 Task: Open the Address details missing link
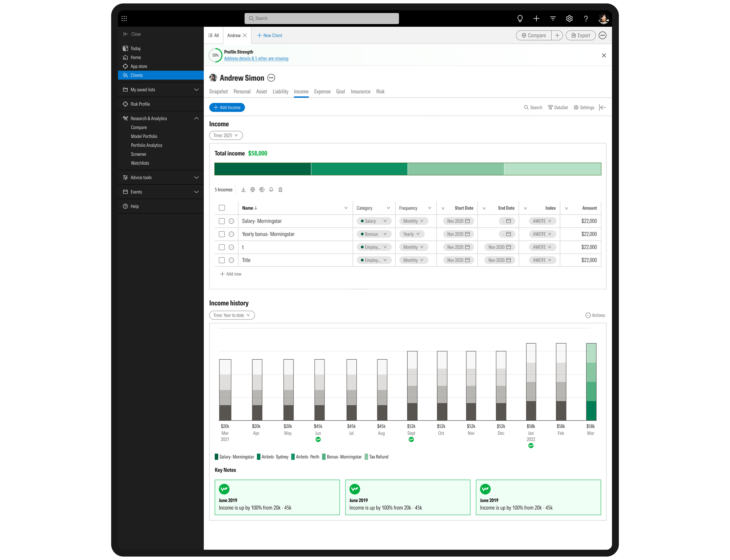(256, 59)
